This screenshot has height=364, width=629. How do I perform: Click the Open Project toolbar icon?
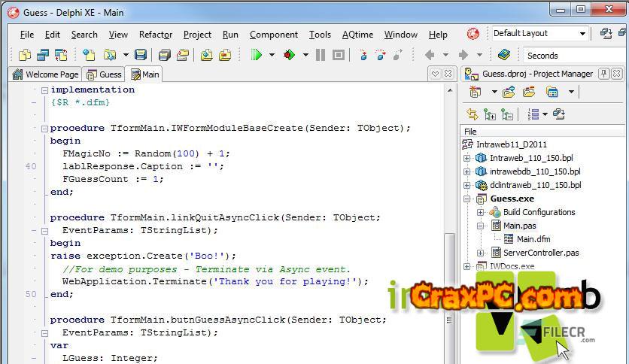pos(183,55)
